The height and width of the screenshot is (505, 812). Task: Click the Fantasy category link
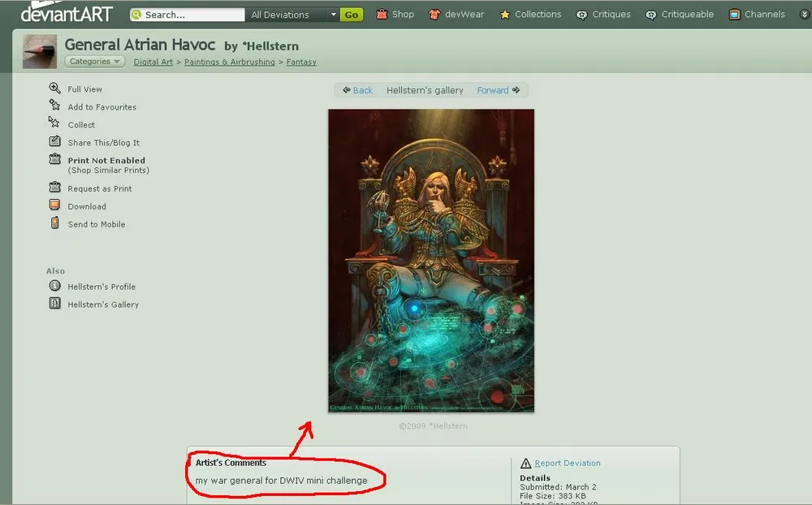click(x=301, y=62)
